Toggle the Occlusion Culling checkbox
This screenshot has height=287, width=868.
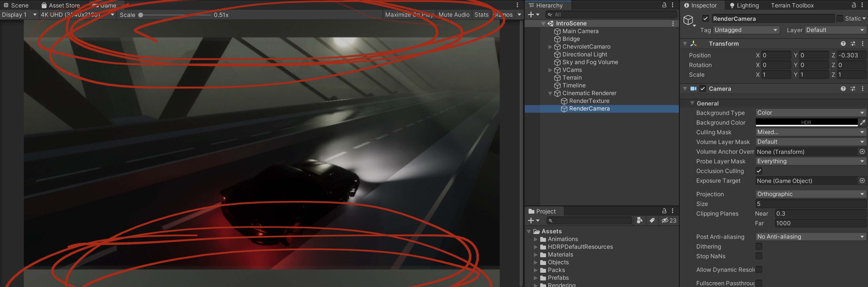point(759,171)
